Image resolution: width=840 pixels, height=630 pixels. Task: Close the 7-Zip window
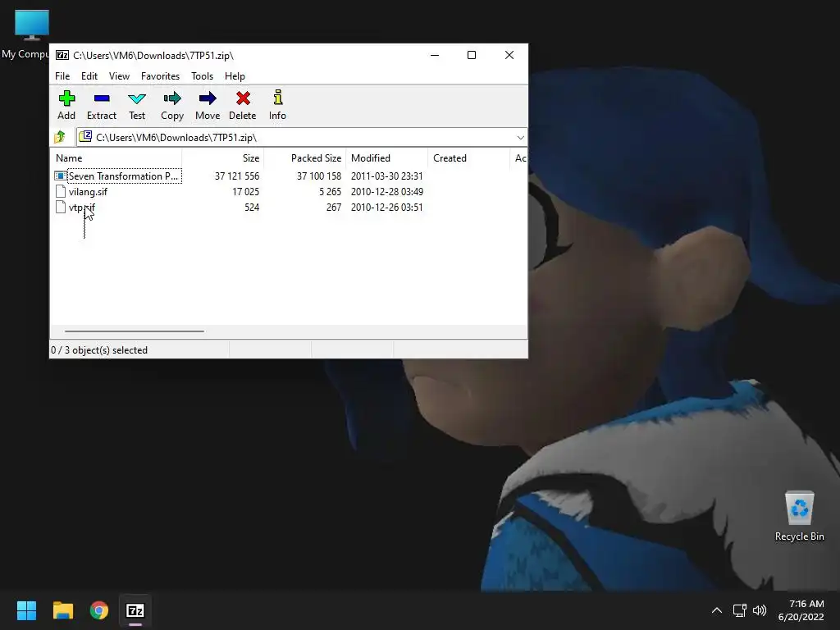[x=509, y=55]
